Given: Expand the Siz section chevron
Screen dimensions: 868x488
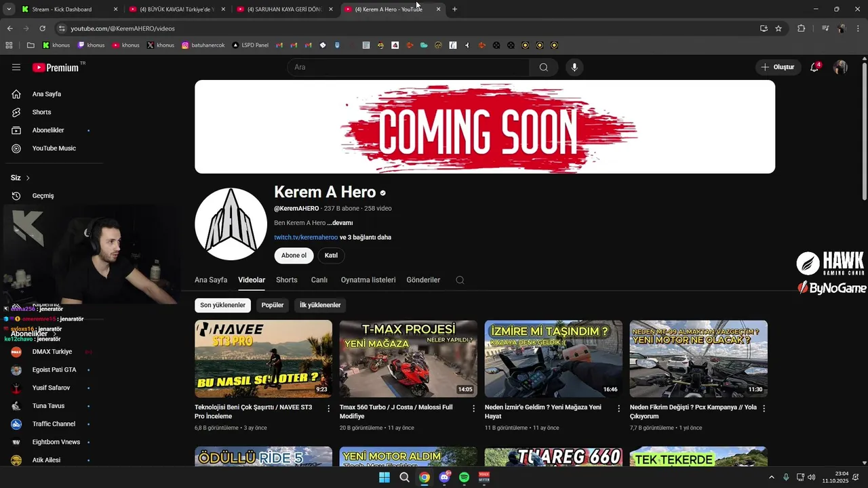Looking at the screenshot, I should 28,178.
